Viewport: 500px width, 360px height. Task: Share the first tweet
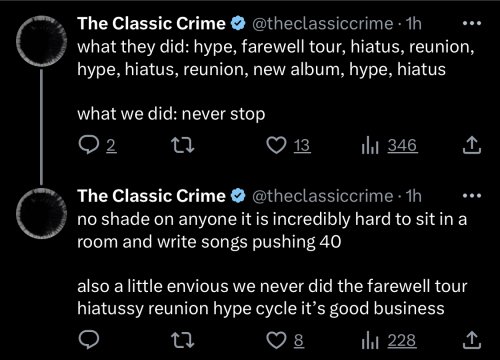click(472, 145)
